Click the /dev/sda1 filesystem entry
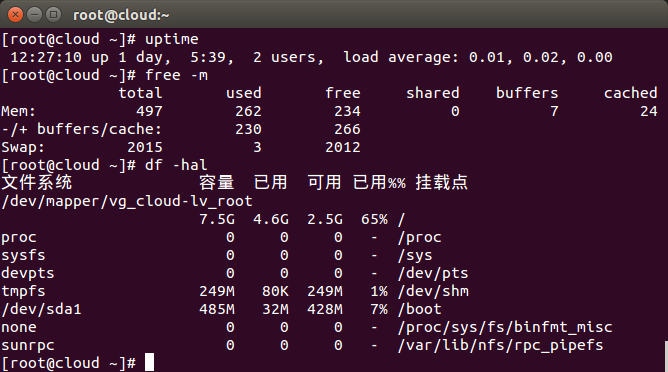This screenshot has height=372, width=668. pyautogui.click(x=41, y=309)
